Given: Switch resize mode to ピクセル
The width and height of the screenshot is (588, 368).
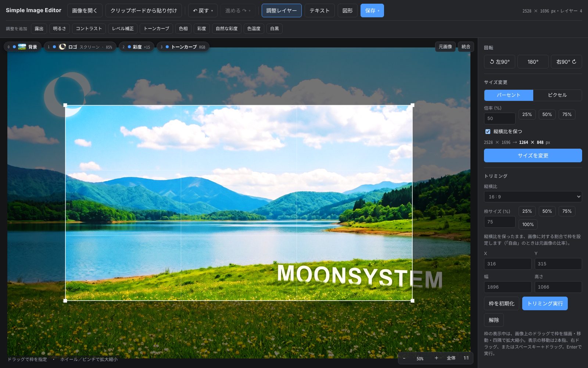Looking at the screenshot, I should tap(557, 95).
